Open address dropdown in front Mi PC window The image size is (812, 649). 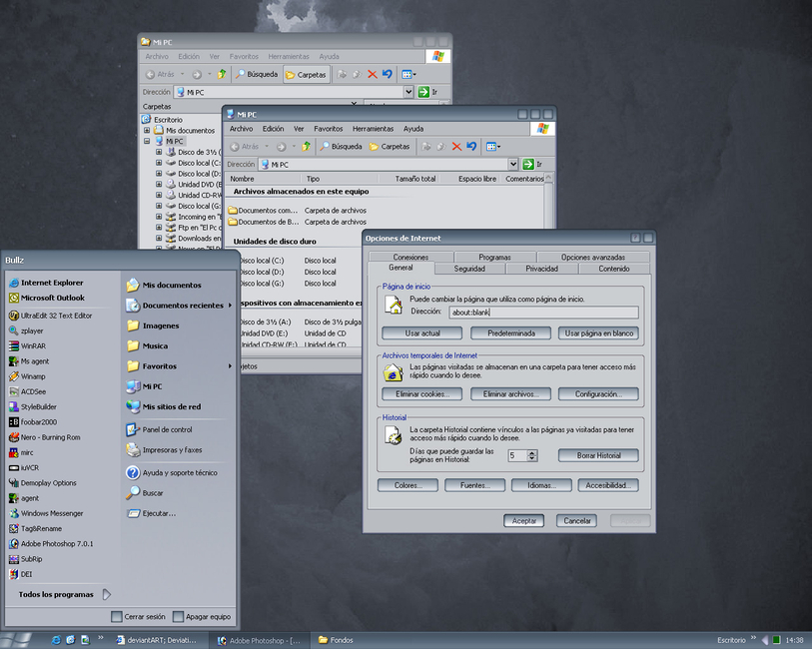[x=512, y=164]
